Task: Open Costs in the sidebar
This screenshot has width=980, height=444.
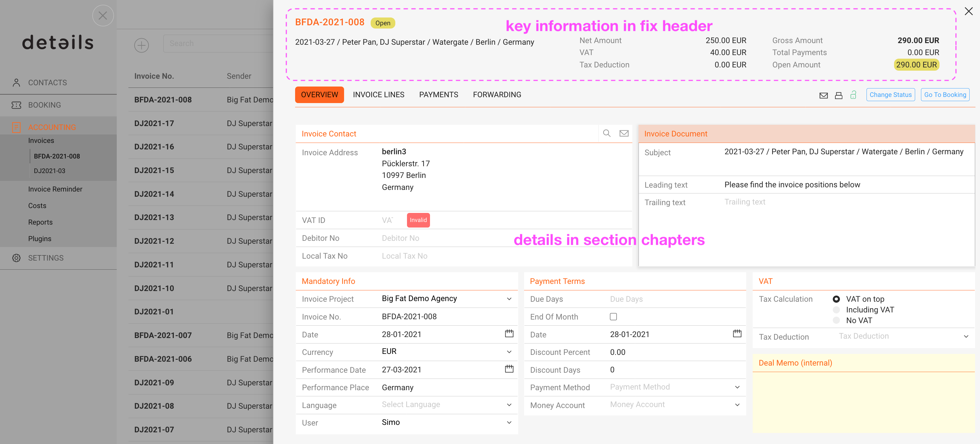Action: click(x=37, y=206)
